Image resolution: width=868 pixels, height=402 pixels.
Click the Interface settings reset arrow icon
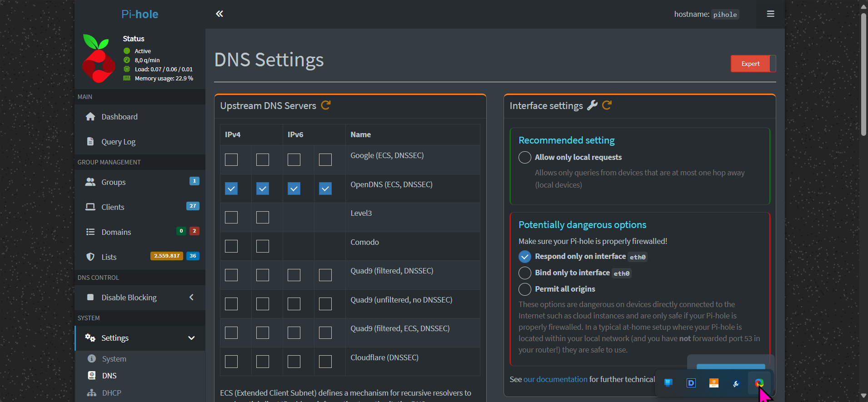click(607, 105)
